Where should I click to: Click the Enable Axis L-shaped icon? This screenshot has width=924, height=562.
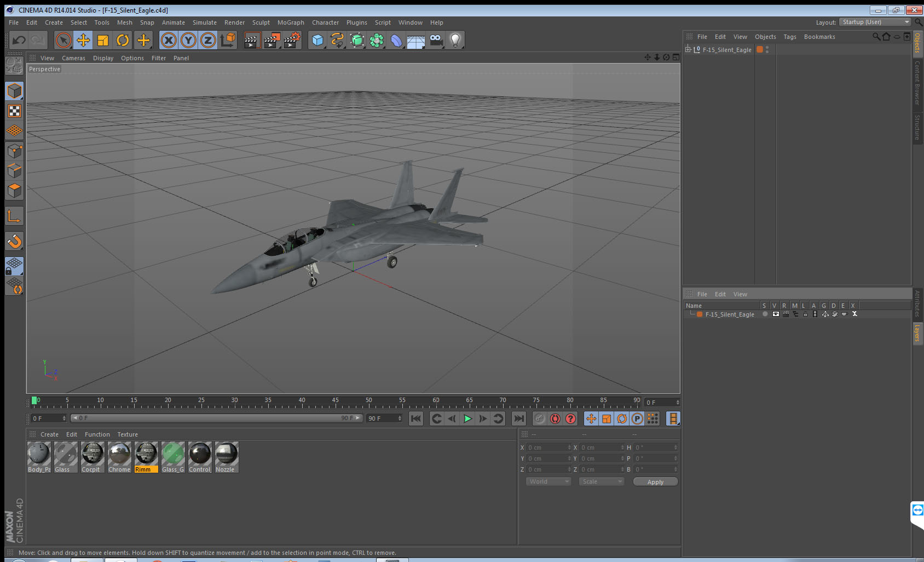point(14,216)
